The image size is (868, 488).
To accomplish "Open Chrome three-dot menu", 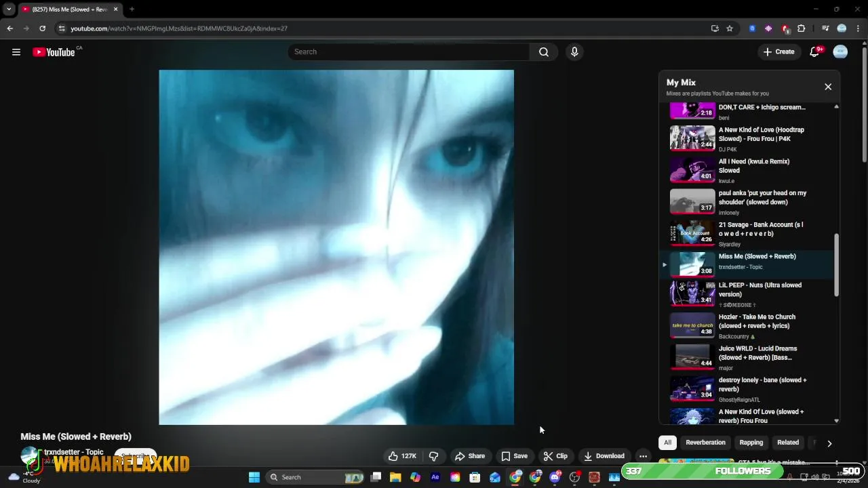I will click(858, 28).
